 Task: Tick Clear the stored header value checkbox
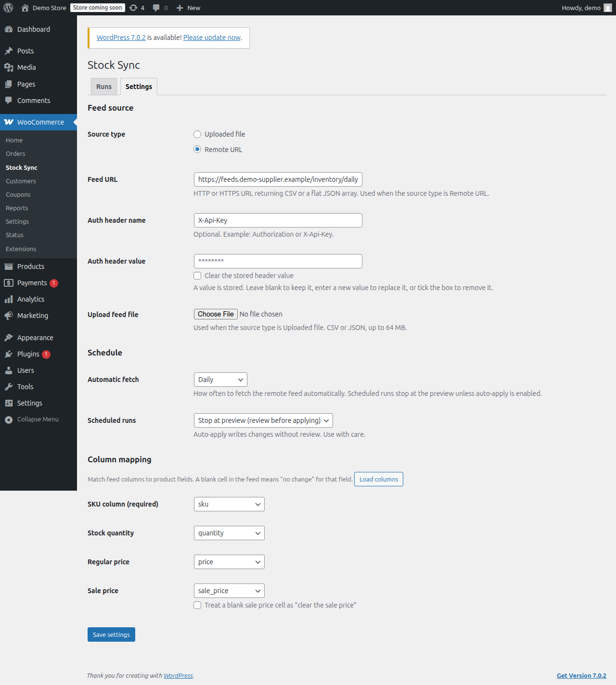point(197,276)
